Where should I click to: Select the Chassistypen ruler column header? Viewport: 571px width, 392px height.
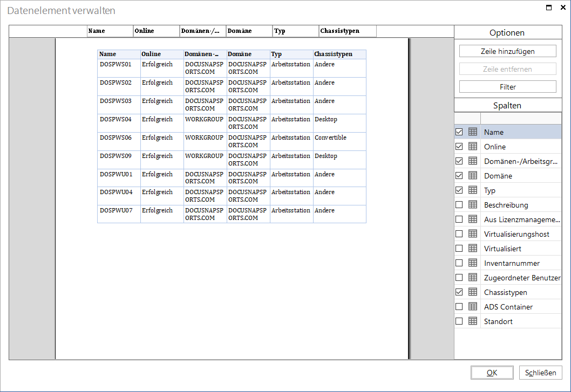tap(348, 31)
